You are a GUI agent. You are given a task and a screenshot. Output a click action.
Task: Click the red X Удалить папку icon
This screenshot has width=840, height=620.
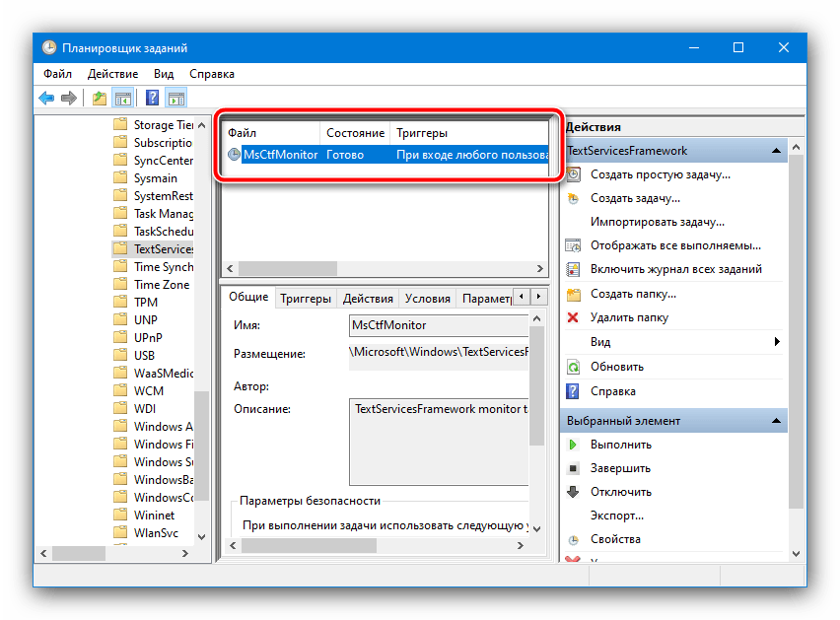573,317
